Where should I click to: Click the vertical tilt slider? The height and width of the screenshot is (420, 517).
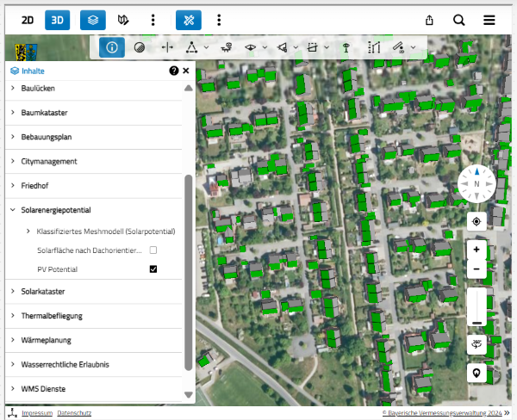[x=477, y=307]
